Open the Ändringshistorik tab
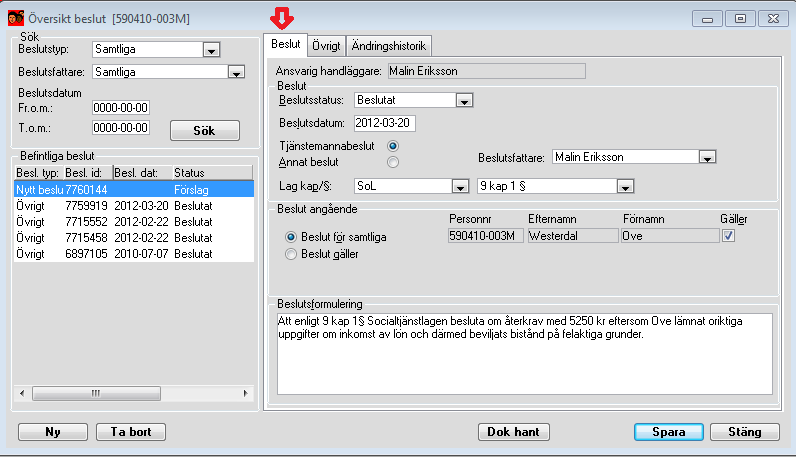This screenshot has width=796, height=460. click(x=389, y=46)
